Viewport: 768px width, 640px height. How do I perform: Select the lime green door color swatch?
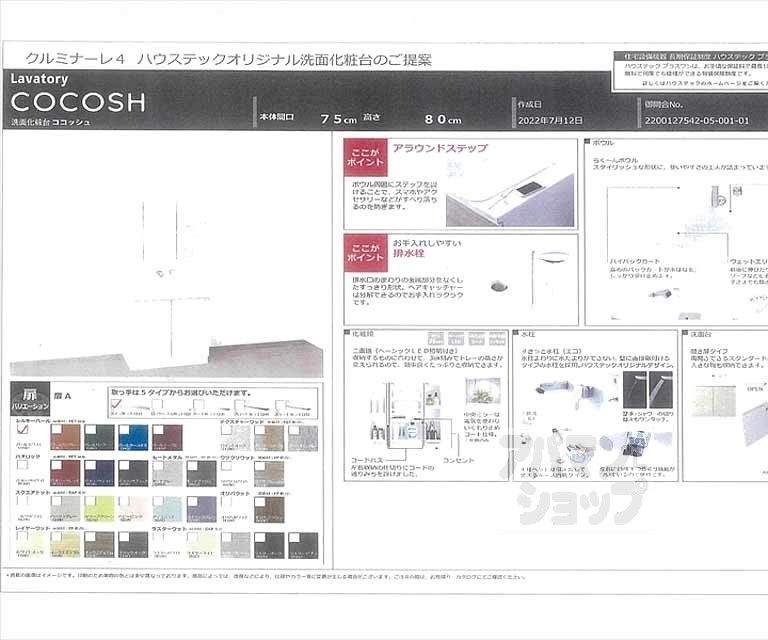[x=99, y=509]
